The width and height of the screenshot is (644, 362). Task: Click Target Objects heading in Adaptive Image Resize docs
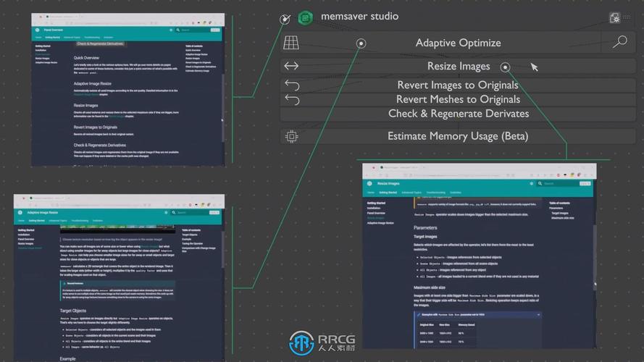(x=72, y=311)
